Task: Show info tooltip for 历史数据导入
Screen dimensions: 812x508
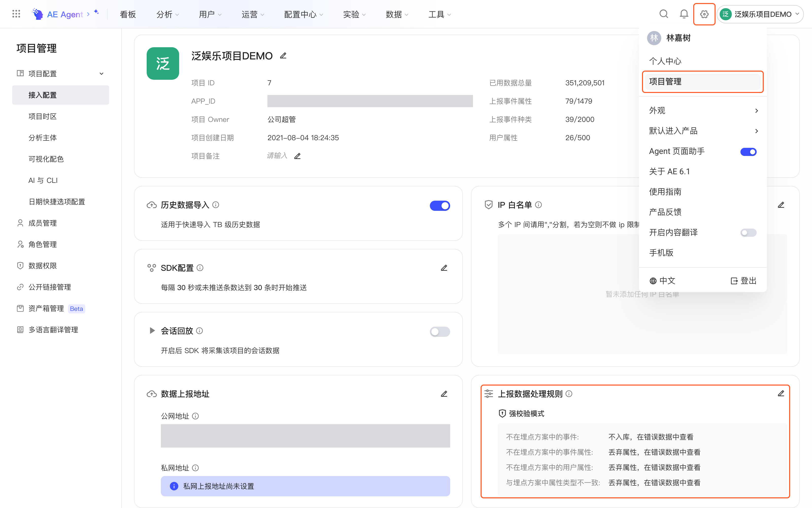Action: [x=216, y=205]
